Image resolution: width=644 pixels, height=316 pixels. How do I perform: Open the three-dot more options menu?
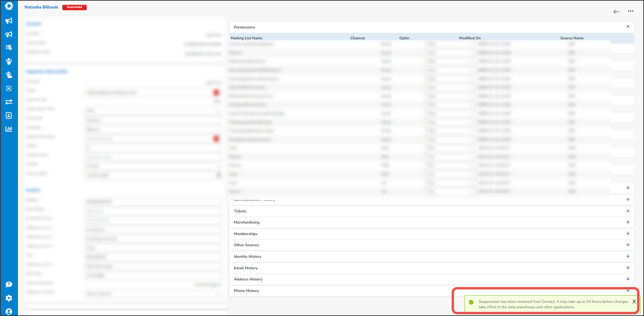pyautogui.click(x=631, y=11)
